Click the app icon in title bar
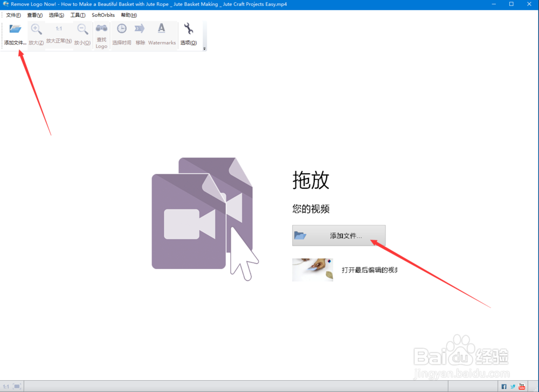 (x=5, y=4)
